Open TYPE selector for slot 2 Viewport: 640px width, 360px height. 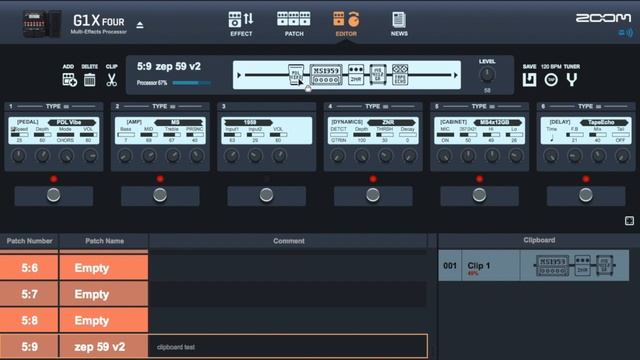(x=164, y=106)
